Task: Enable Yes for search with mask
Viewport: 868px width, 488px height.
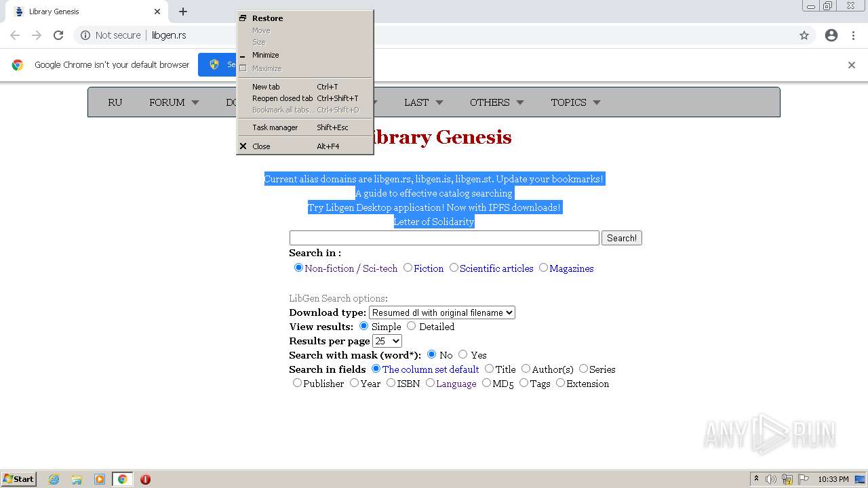Action: click(x=462, y=354)
